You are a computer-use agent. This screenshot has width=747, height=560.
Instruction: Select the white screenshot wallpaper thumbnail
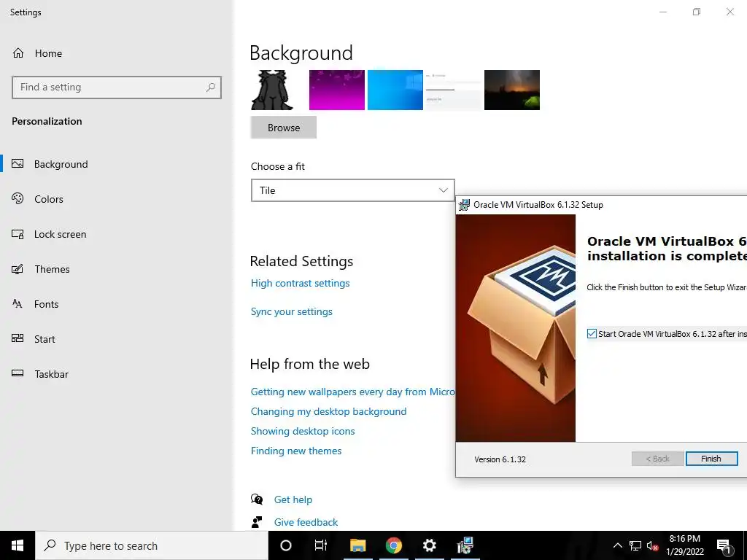(454, 90)
